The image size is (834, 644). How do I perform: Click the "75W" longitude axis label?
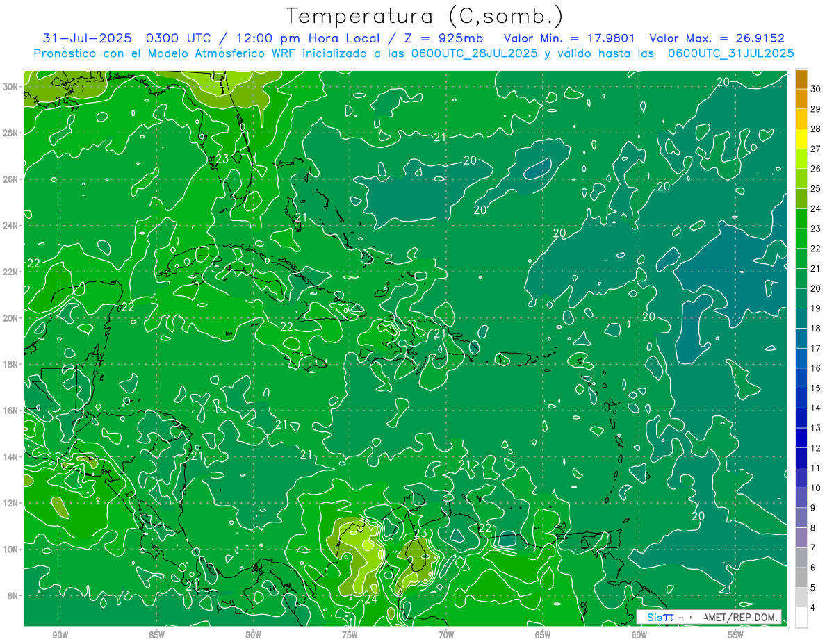[x=350, y=635]
